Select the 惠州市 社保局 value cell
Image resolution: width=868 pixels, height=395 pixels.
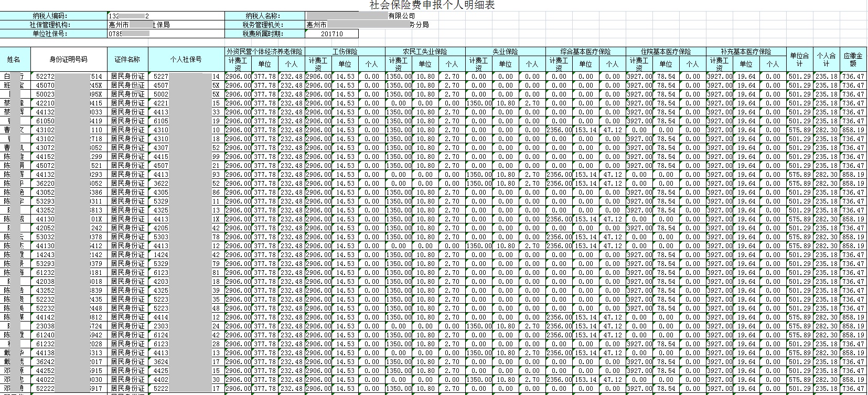coord(166,25)
